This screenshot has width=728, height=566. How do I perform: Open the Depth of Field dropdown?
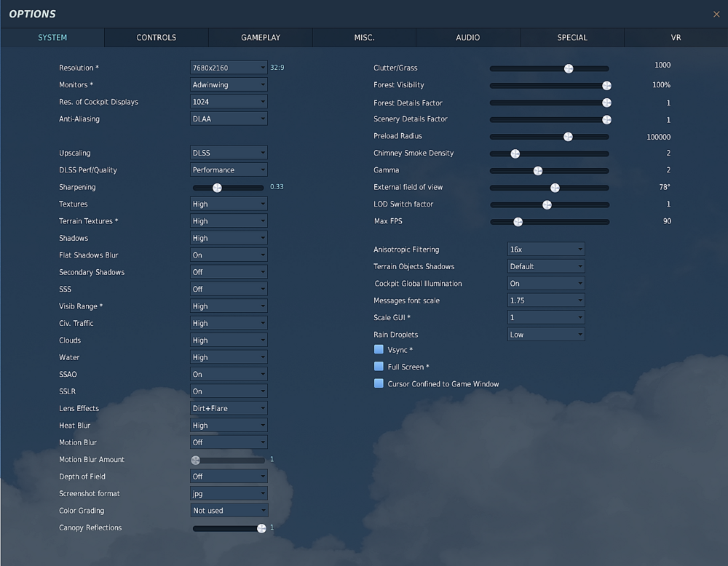229,477
